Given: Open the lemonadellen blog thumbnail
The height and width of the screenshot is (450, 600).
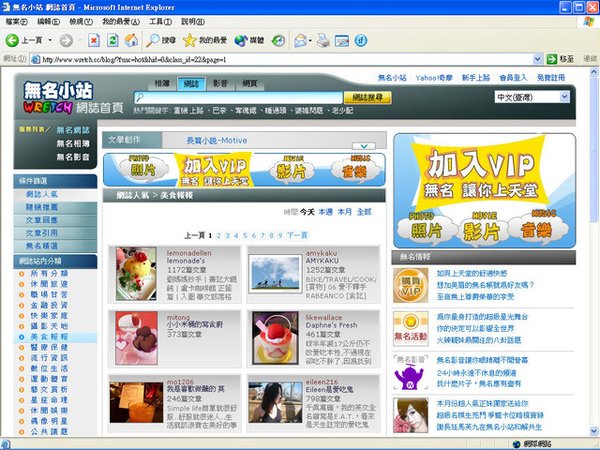Looking at the screenshot, I should point(136,273).
